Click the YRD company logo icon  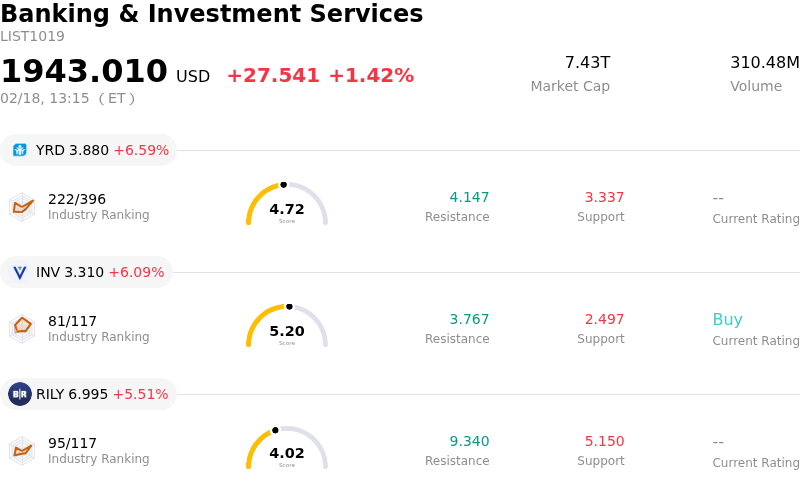coord(20,150)
